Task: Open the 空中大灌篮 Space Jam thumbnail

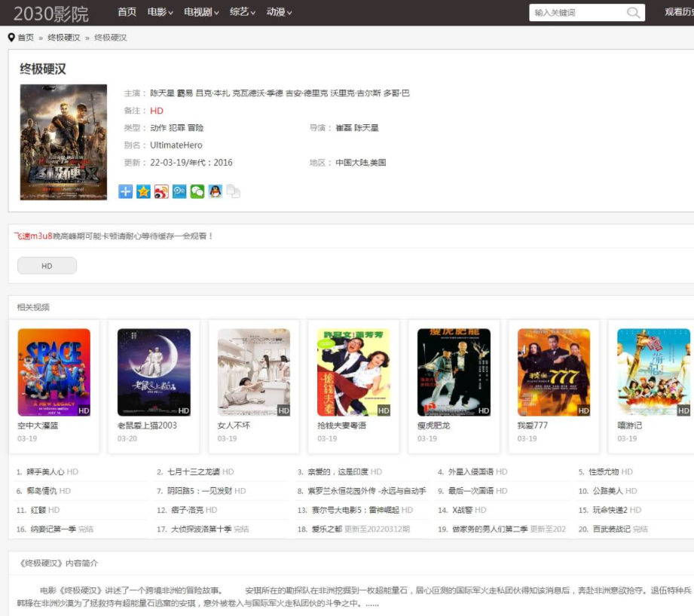Action: (x=54, y=372)
